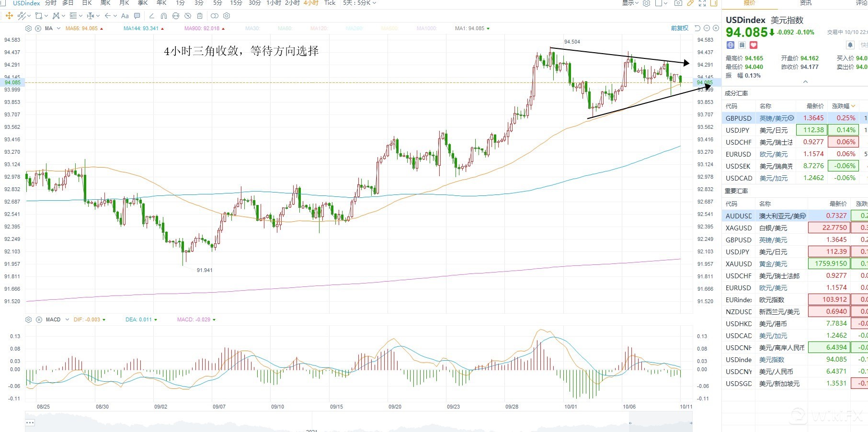Select the 15分 timeframe

(236, 3)
